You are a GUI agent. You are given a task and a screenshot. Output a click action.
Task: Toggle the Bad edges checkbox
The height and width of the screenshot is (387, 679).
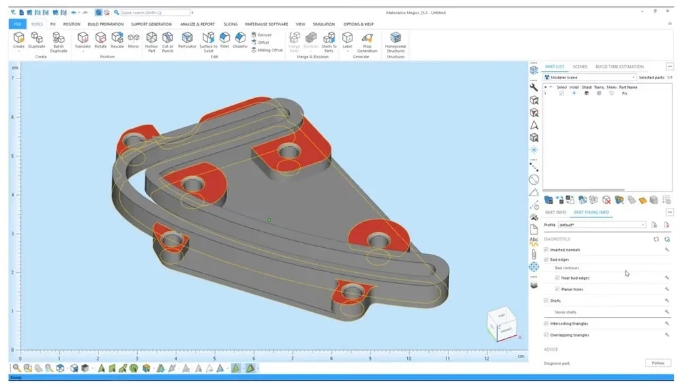[x=546, y=260]
